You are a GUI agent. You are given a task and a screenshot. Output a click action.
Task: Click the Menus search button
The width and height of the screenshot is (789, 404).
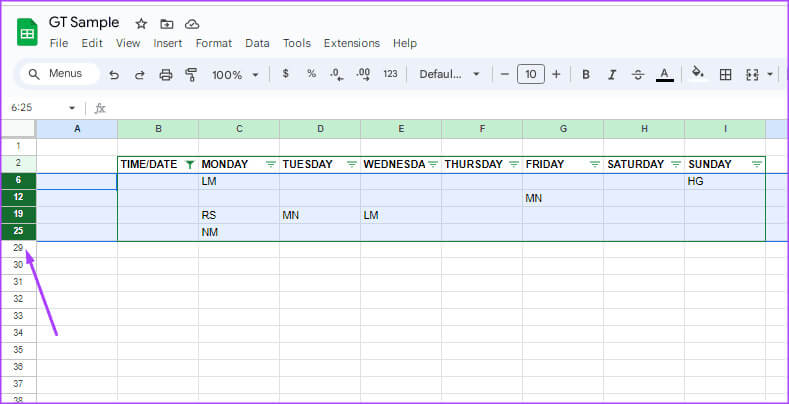click(59, 74)
